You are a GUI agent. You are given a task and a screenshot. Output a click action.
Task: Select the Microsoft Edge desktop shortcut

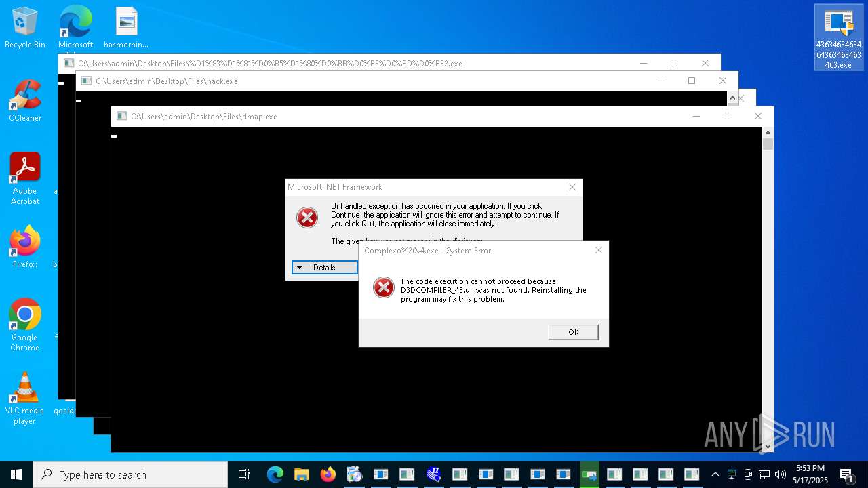click(75, 28)
